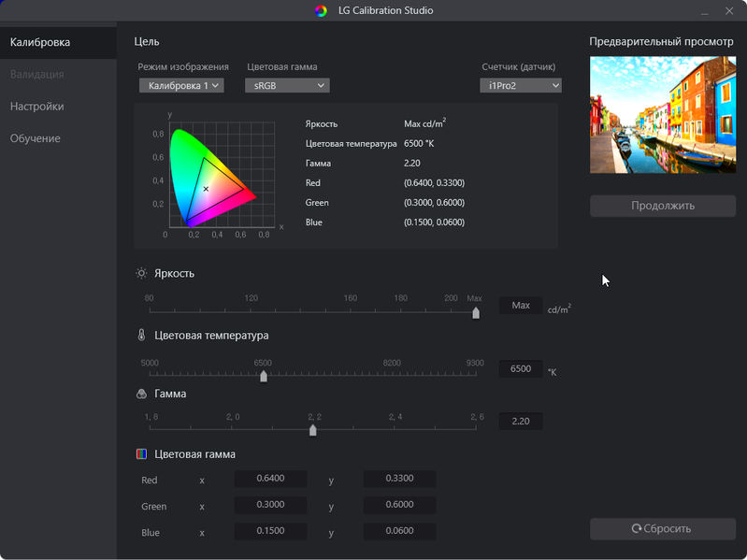Click the Сбросить reset button
The height and width of the screenshot is (560, 747).
[x=663, y=528]
